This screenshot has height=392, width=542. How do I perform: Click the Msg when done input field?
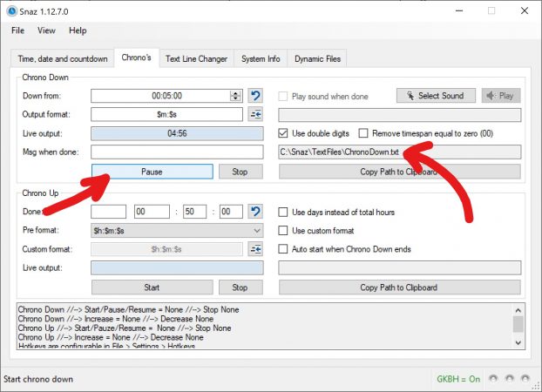click(x=177, y=152)
